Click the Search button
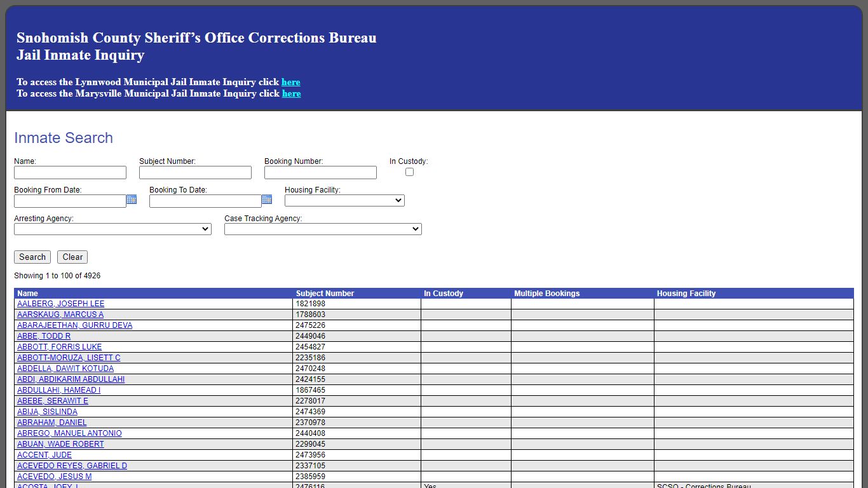The image size is (868, 488). click(x=32, y=257)
